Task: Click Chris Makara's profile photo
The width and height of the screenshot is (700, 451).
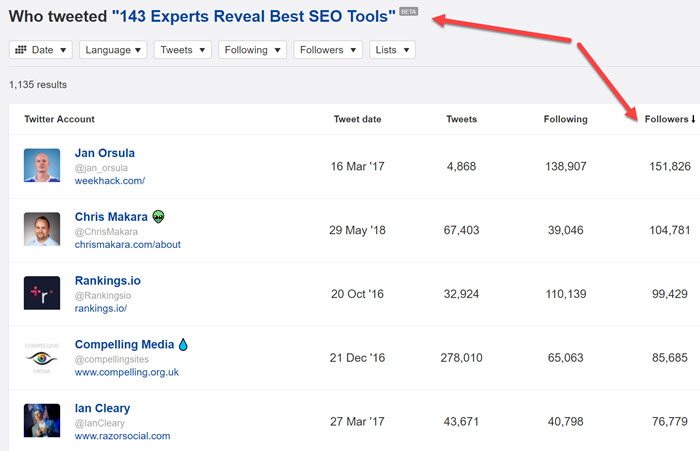Action: [x=42, y=230]
